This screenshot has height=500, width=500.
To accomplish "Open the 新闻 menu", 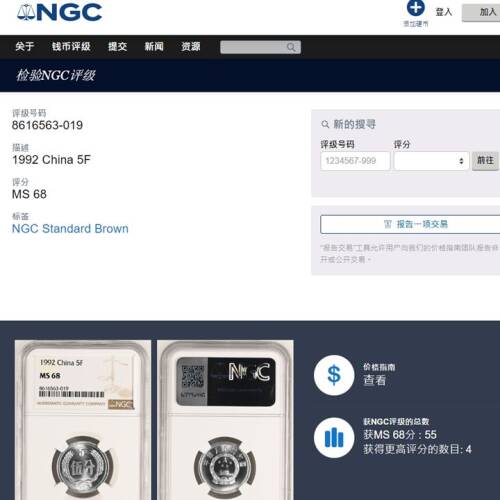I will tap(154, 46).
